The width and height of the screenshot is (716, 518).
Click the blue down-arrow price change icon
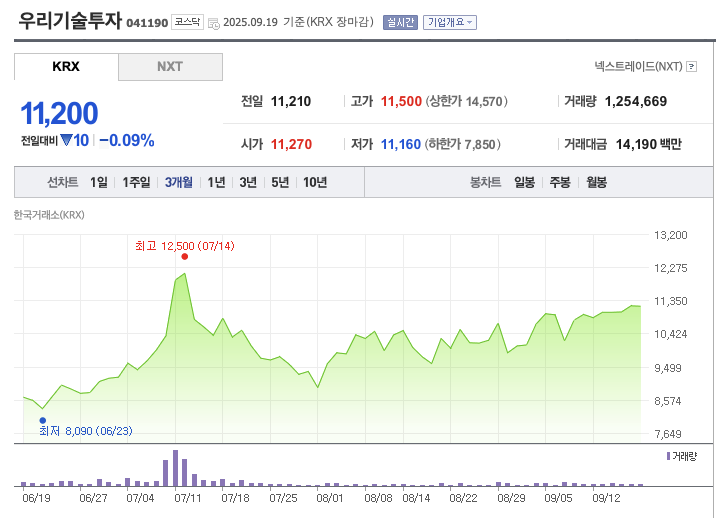point(66,140)
